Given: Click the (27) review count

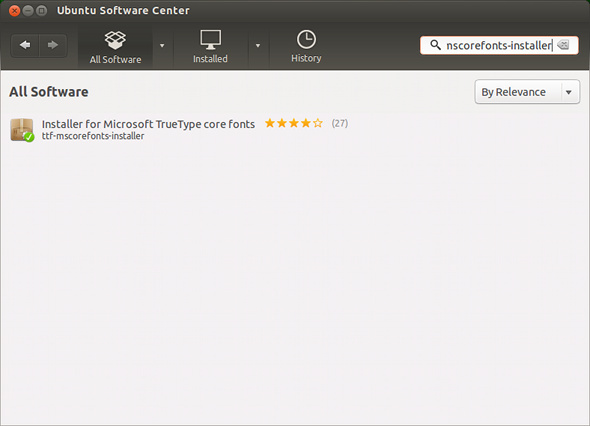Looking at the screenshot, I should (340, 123).
